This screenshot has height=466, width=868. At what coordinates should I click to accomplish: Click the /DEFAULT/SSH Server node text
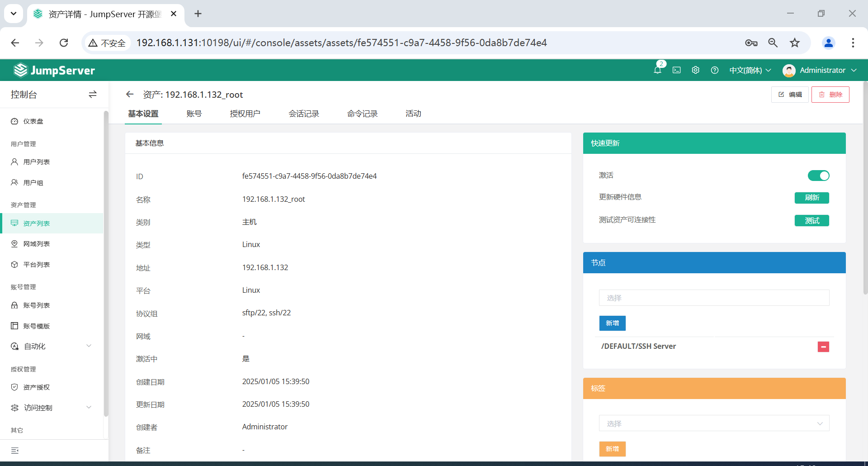[638, 346]
